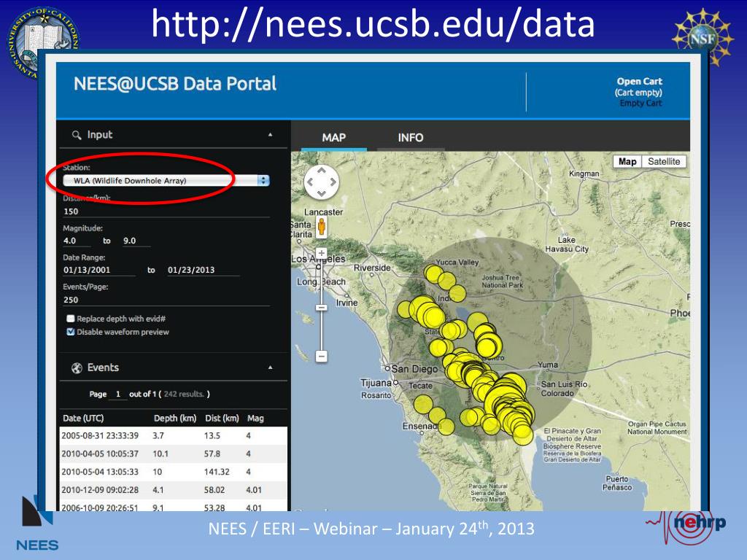
Task: Select event row 2010-12-09 09:02:28
Action: pos(174,490)
